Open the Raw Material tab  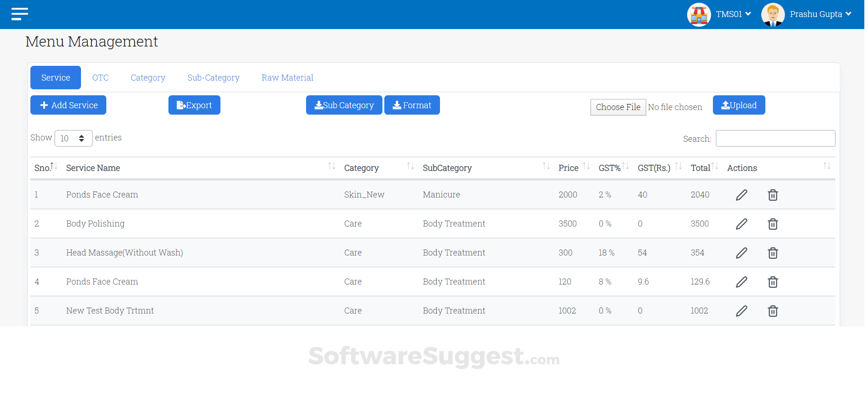click(x=287, y=78)
